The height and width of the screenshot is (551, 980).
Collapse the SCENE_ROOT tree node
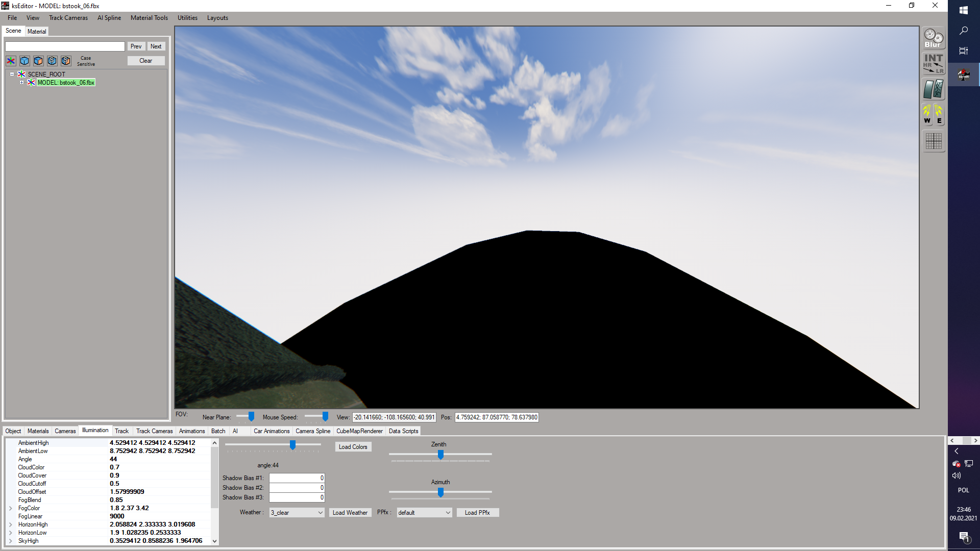coord(12,74)
